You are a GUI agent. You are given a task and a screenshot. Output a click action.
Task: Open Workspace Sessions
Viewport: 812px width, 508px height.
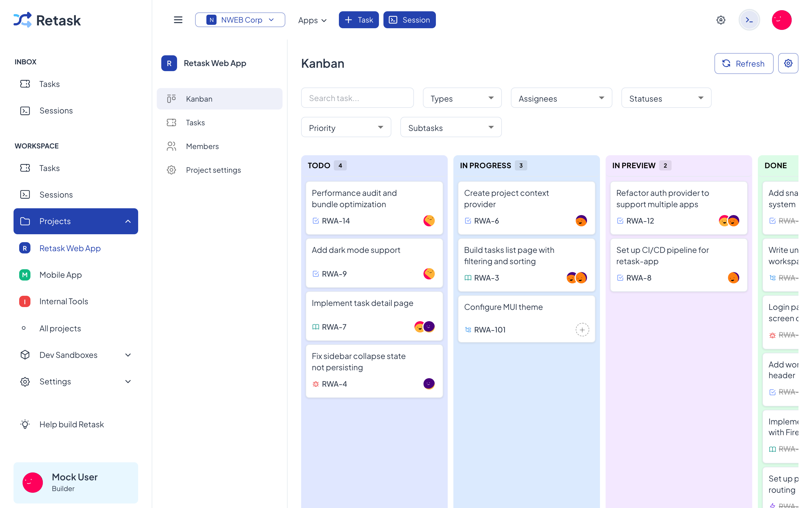(76, 194)
